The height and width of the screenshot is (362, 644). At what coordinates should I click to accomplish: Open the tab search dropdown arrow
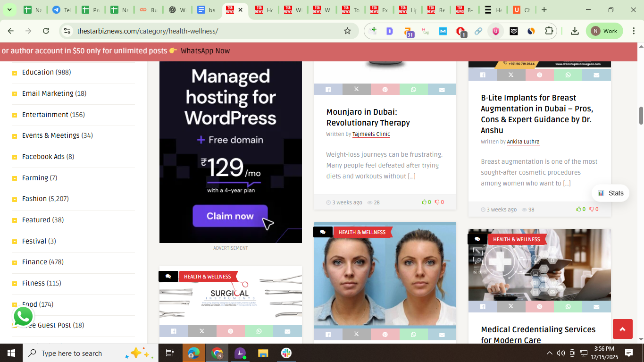point(9,9)
